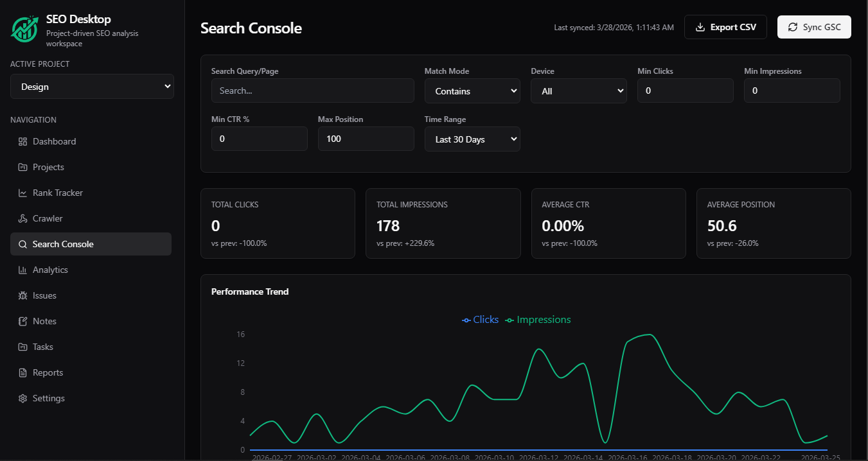The height and width of the screenshot is (461, 868).
Task: Toggle the Impressions series in chart legend
Action: click(538, 320)
